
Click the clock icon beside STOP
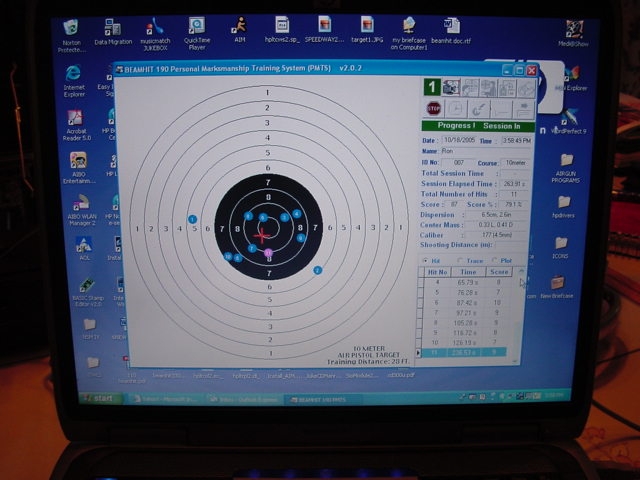455,109
